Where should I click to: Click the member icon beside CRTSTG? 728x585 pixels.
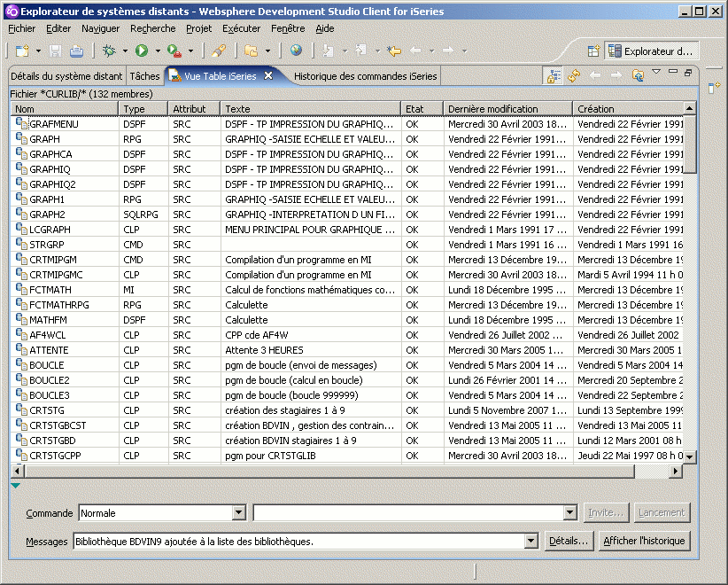21,409
